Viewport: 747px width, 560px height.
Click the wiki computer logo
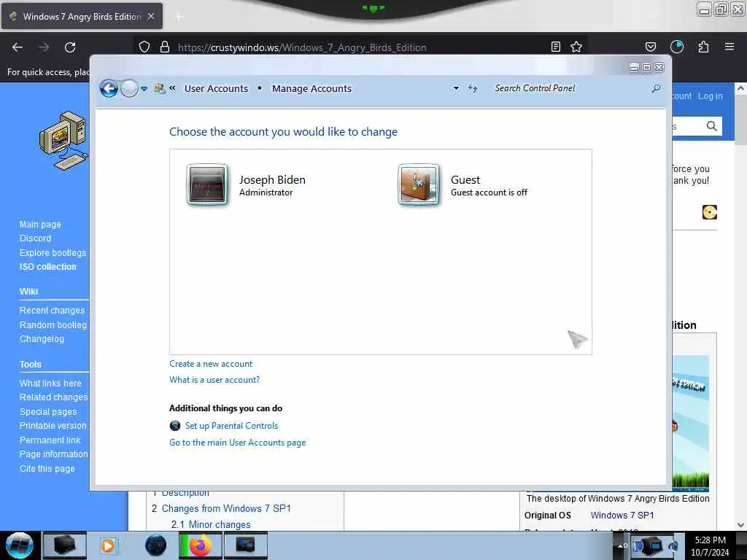[x=64, y=141]
